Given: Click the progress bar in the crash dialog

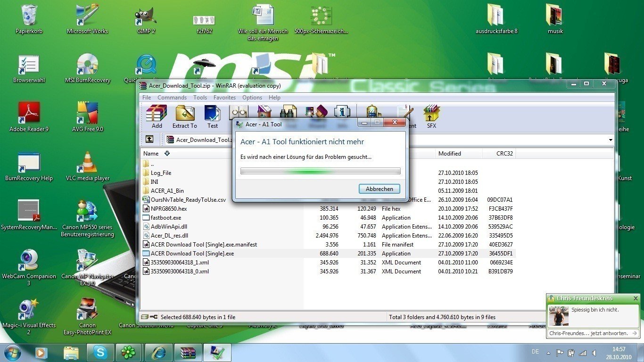Looking at the screenshot, I should click(320, 171).
